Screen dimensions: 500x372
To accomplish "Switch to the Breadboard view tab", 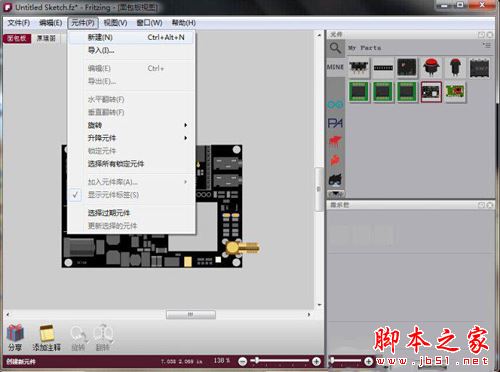I will [17, 38].
